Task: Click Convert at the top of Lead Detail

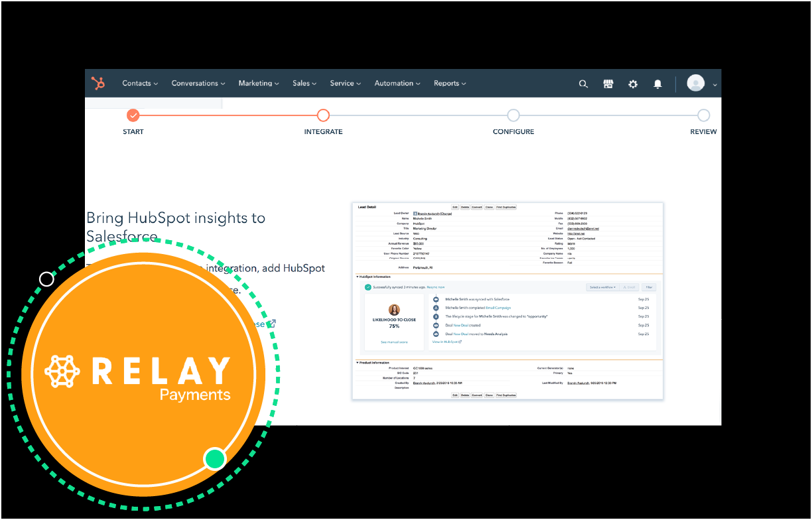Action: (477, 207)
